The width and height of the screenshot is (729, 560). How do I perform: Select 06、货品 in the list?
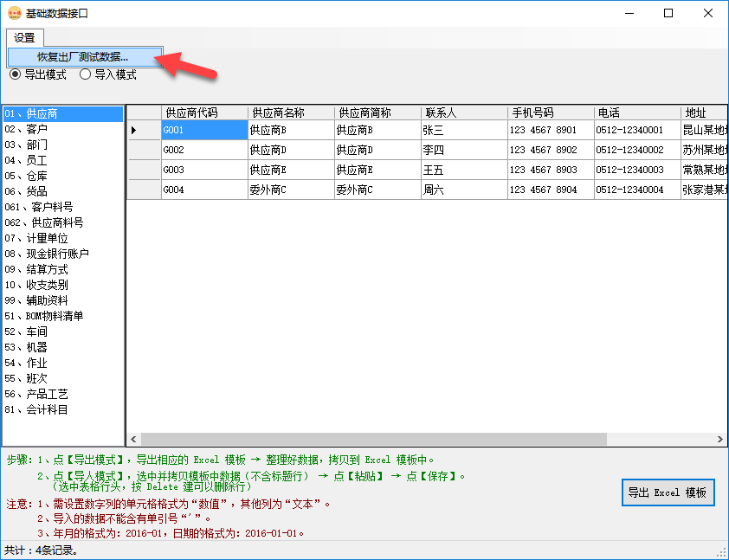click(x=26, y=191)
